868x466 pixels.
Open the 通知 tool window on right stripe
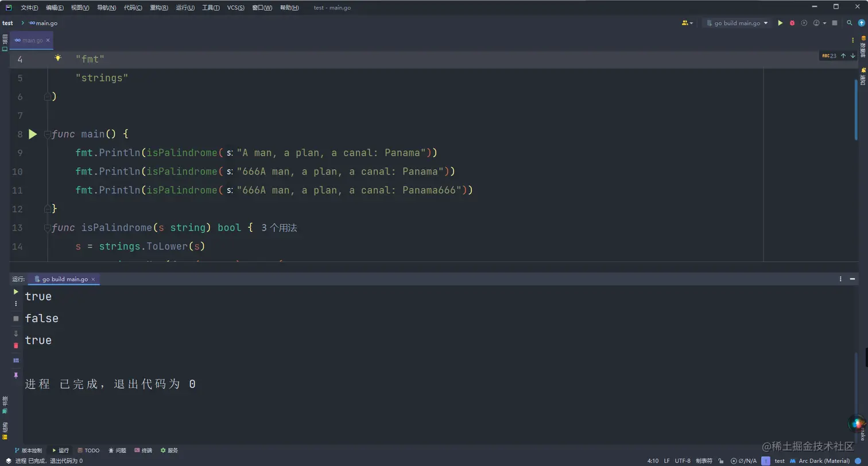pos(863,76)
